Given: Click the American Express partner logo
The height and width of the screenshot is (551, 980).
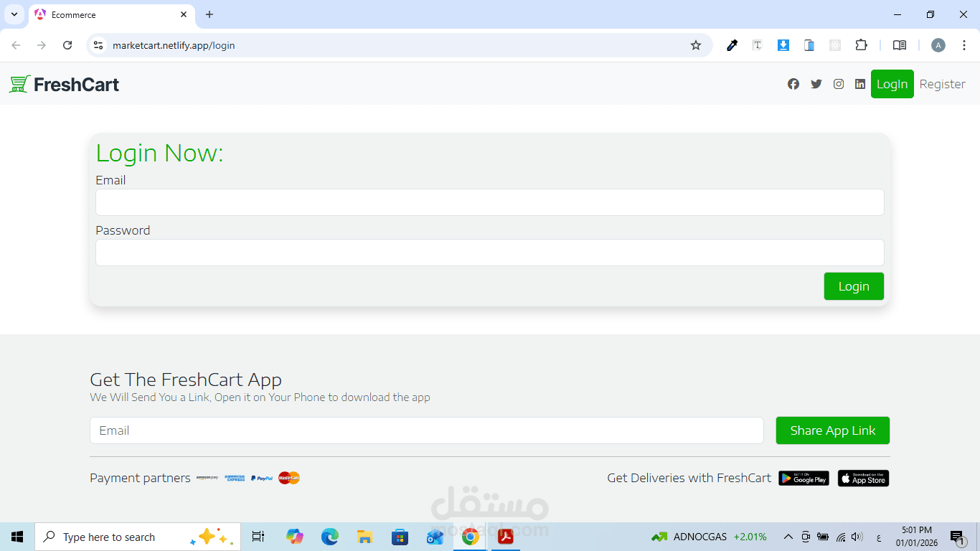Looking at the screenshot, I should (x=235, y=478).
